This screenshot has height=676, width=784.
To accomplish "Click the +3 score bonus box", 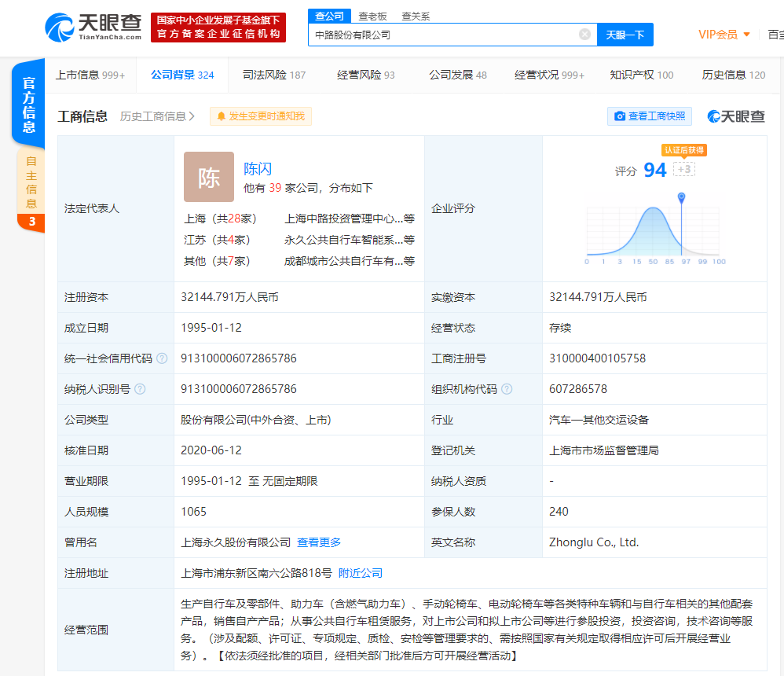I will click(684, 169).
